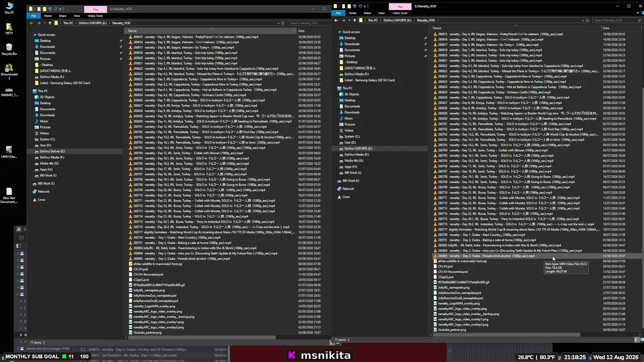644x362 pixels.
Task: Open the Recycle Bin desktop icon
Action: (x=9, y=48)
